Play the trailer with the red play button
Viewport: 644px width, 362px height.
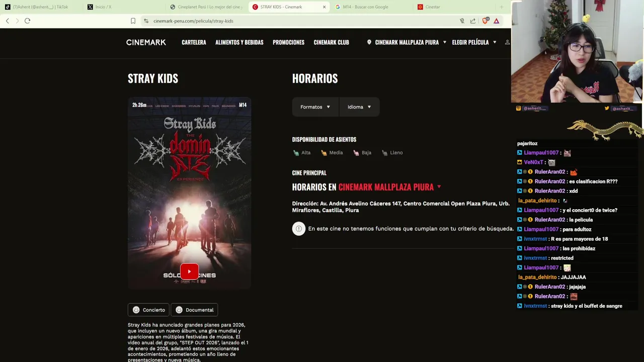[x=189, y=271]
